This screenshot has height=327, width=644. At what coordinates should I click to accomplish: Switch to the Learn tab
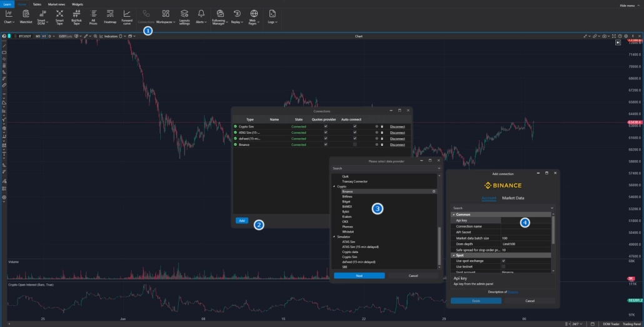coord(7,4)
